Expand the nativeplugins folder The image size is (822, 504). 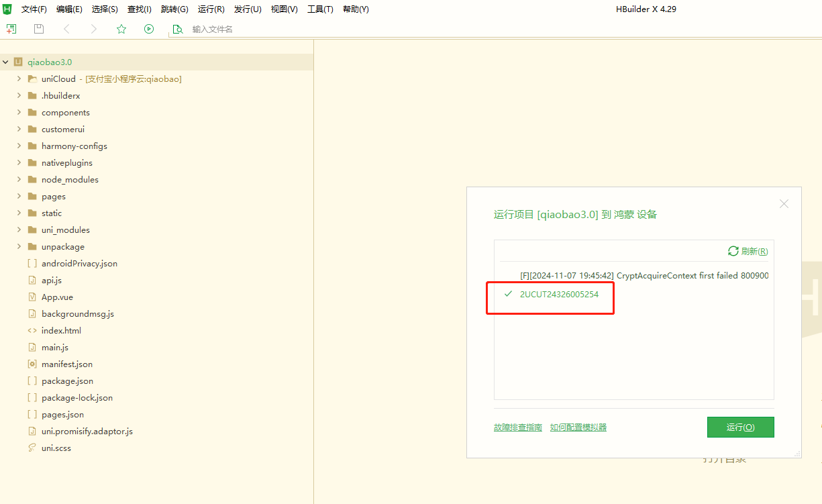pos(19,162)
